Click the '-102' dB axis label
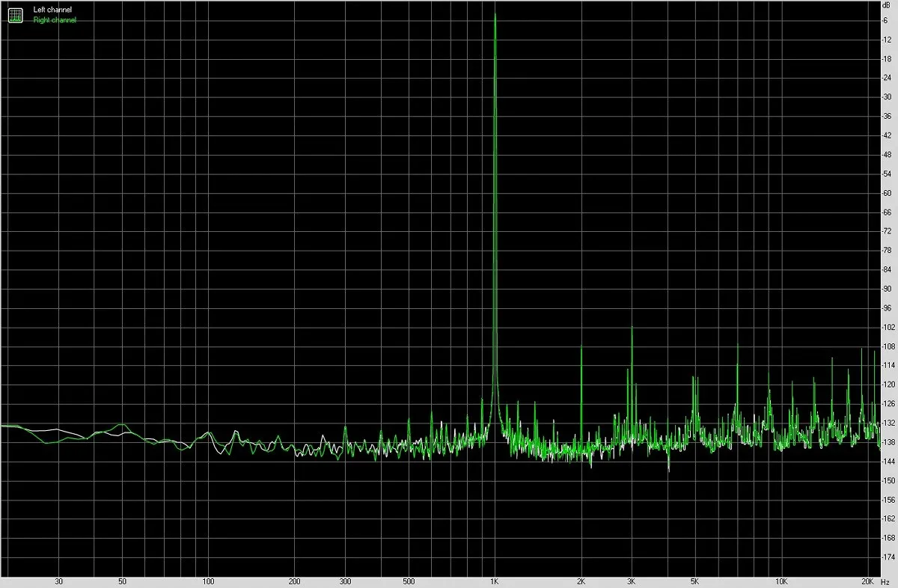 point(889,327)
